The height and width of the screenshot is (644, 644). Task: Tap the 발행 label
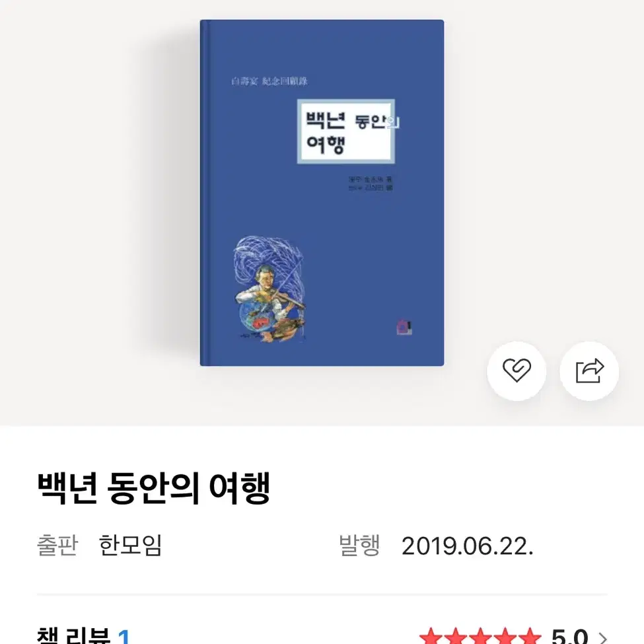pos(359,546)
